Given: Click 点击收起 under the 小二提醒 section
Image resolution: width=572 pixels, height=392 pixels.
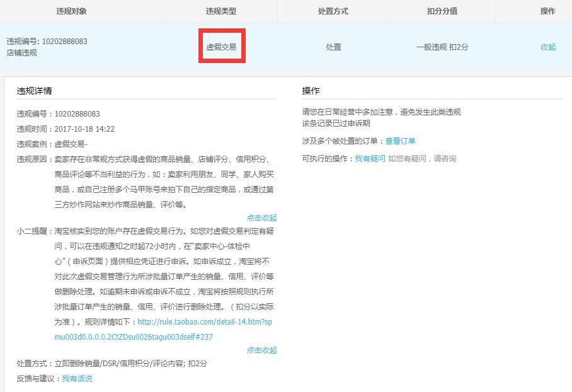Looking at the screenshot, I should click(x=261, y=350).
